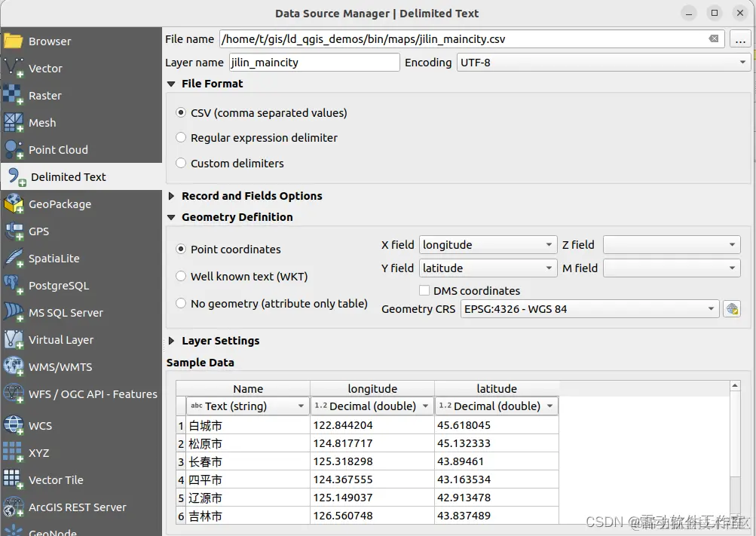
Task: Click the WFS / OGC API icon
Action: tap(13, 394)
